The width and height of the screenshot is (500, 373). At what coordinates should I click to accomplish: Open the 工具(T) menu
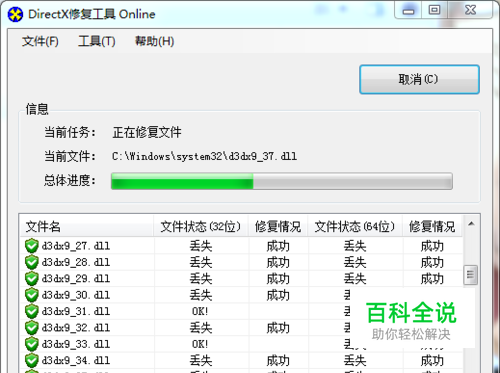point(97,41)
